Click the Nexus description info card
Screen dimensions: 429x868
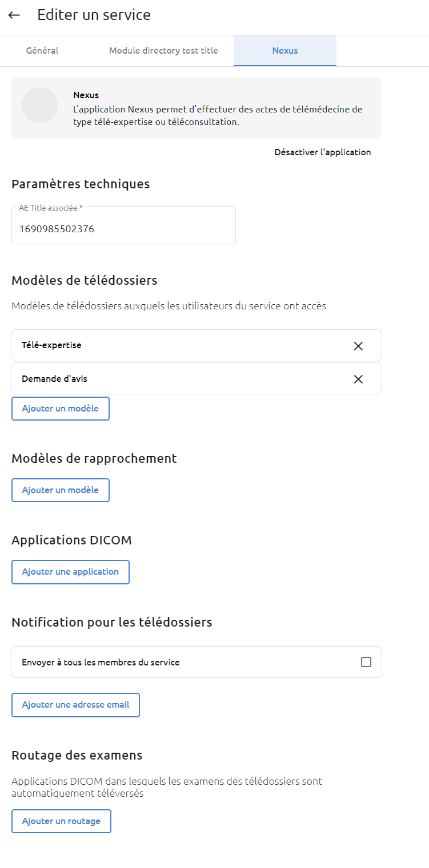(x=197, y=108)
